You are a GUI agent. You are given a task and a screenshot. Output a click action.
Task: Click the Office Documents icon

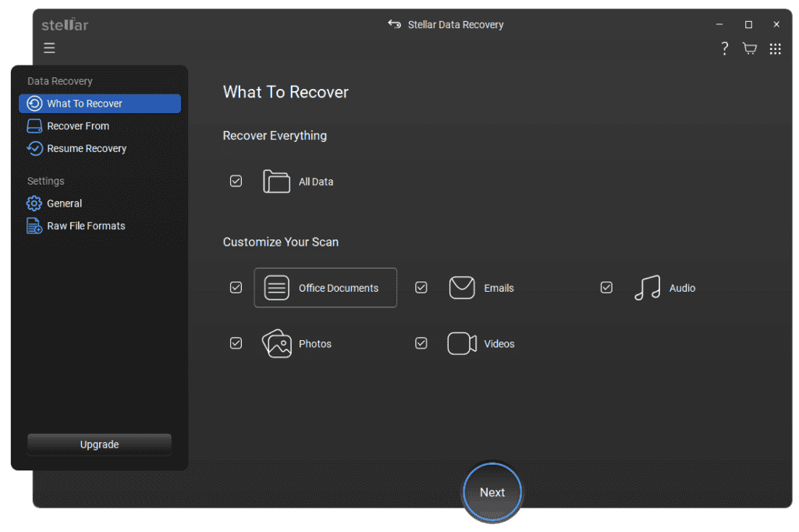(276, 288)
